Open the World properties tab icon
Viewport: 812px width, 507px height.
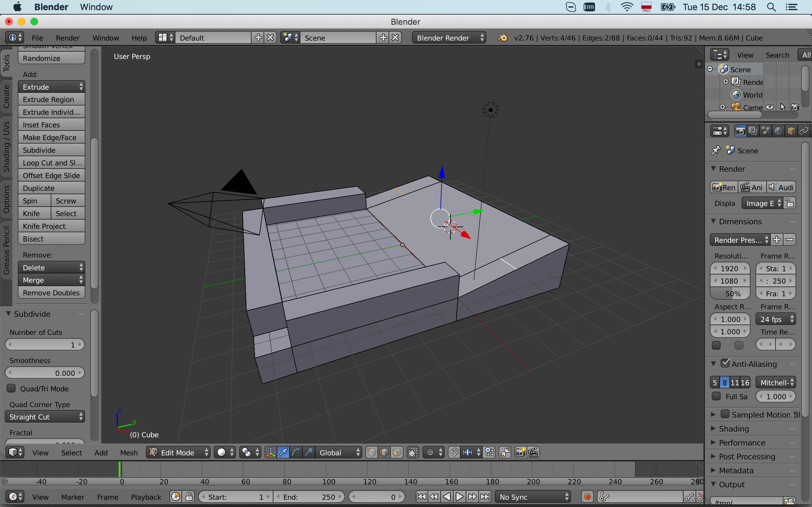click(x=778, y=131)
